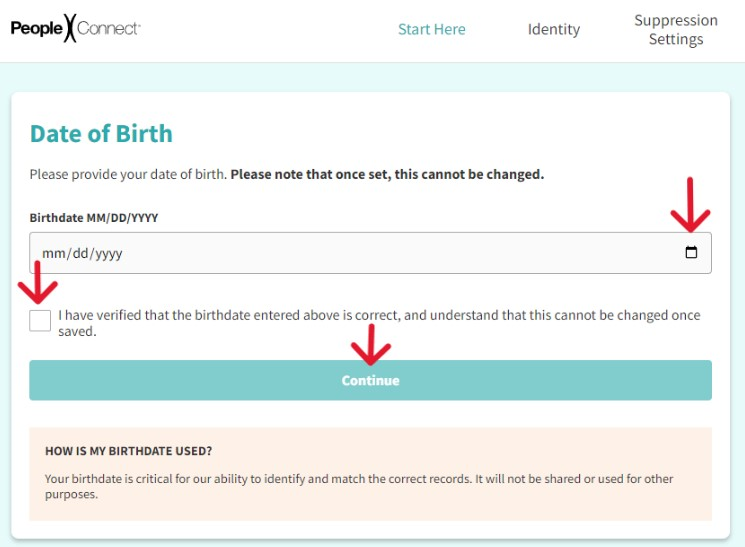Open the Suppression Settings tab

click(x=676, y=29)
